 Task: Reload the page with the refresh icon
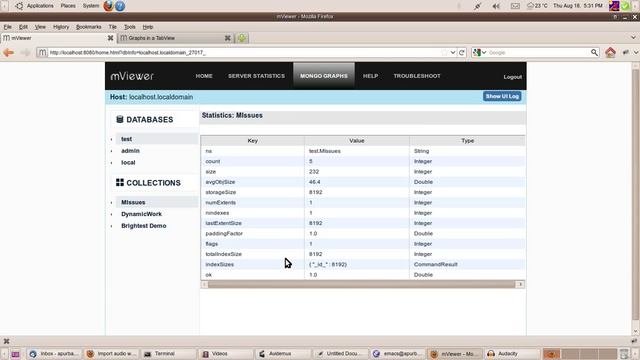[x=462, y=52]
